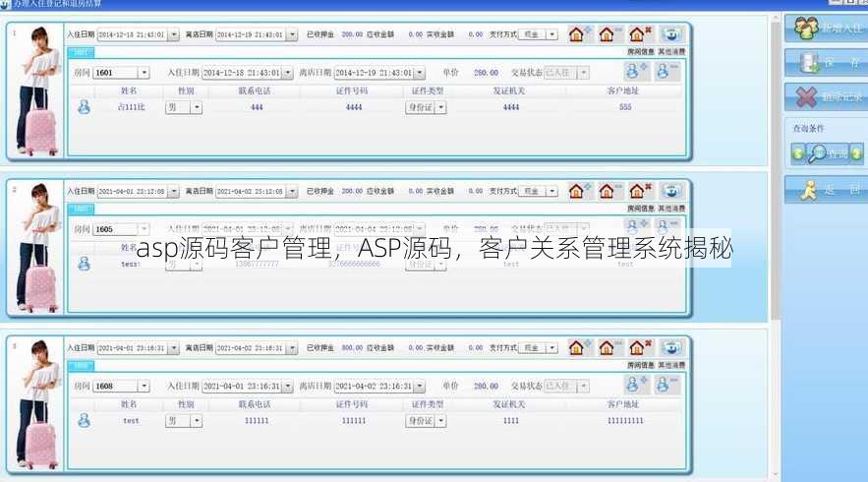868x482 pixels.
Task: Click the telephone icon in record 1
Action: click(x=671, y=34)
